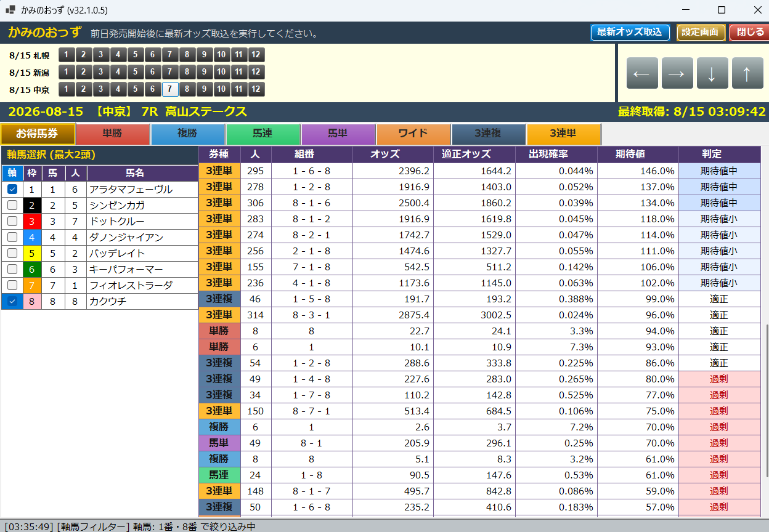Sort by the 期待値 column header
The height and width of the screenshot is (532, 769).
click(638, 155)
